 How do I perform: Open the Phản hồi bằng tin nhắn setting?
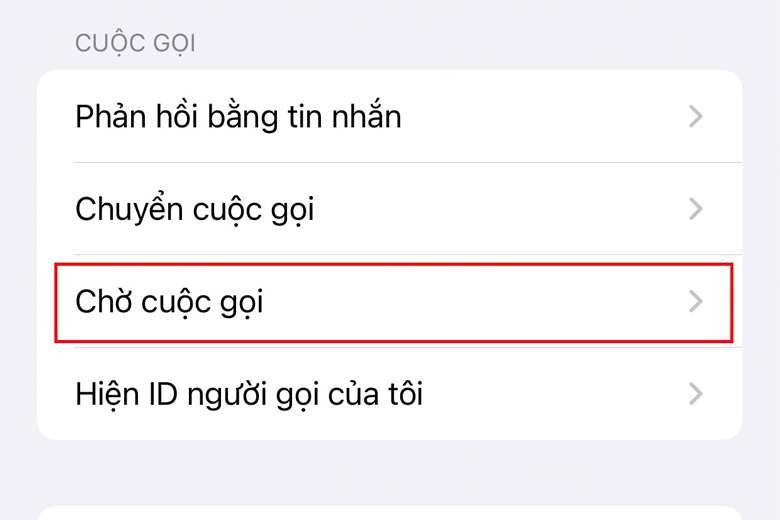[x=390, y=116]
